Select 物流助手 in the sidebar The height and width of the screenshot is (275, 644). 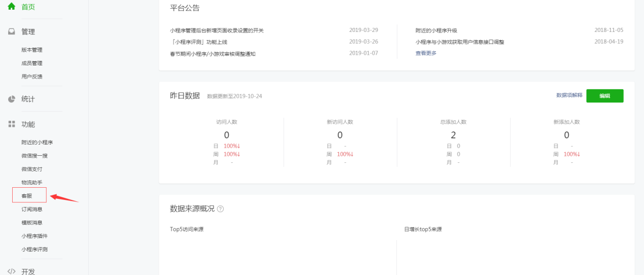(32, 182)
